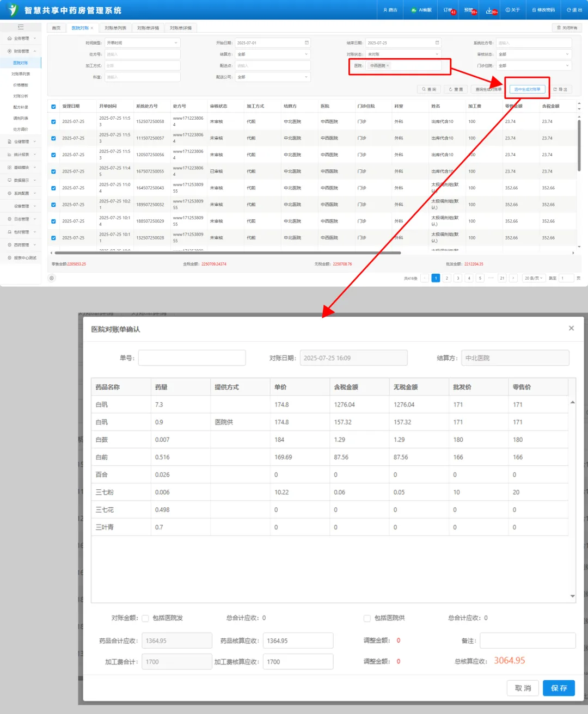The width and height of the screenshot is (588, 714).
Task: Click the 选中生成对账单 button
Action: coord(527,89)
